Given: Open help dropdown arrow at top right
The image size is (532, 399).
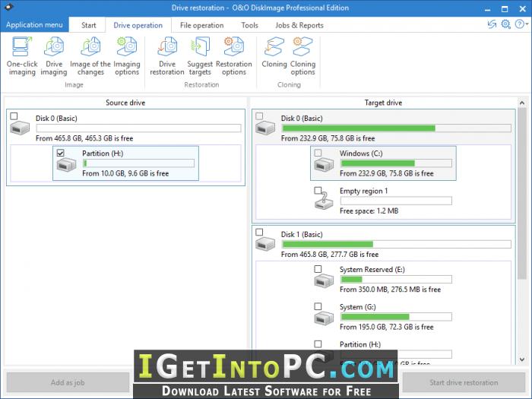Looking at the screenshot, I should click(x=527, y=24).
